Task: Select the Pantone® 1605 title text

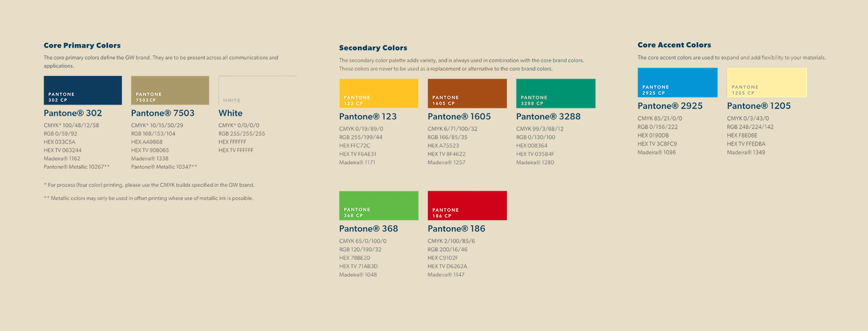Action: click(459, 117)
